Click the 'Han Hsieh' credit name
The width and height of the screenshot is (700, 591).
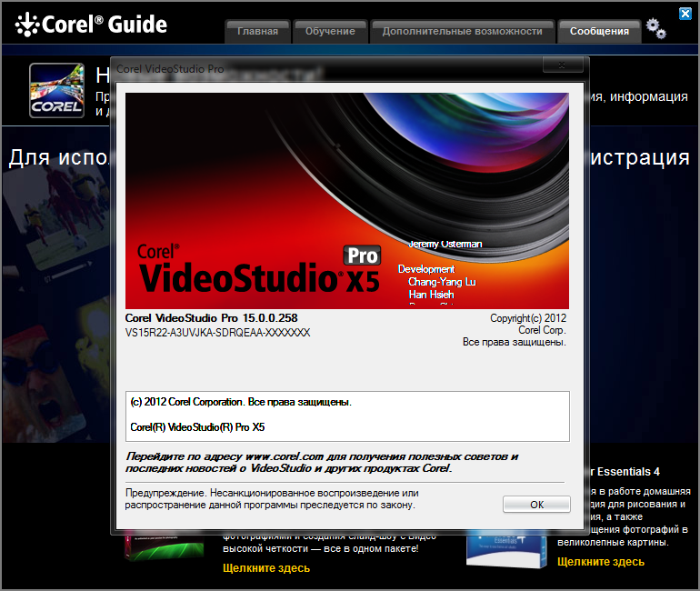tap(431, 295)
